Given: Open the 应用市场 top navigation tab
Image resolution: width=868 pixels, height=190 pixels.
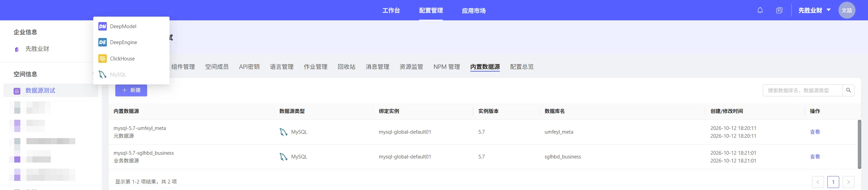Looking at the screenshot, I should [474, 11].
